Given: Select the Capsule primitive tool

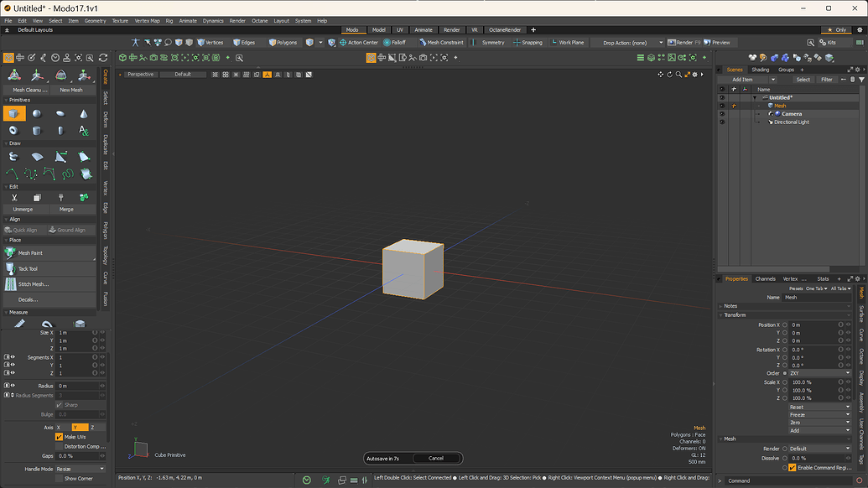Looking at the screenshot, I should pos(60,131).
